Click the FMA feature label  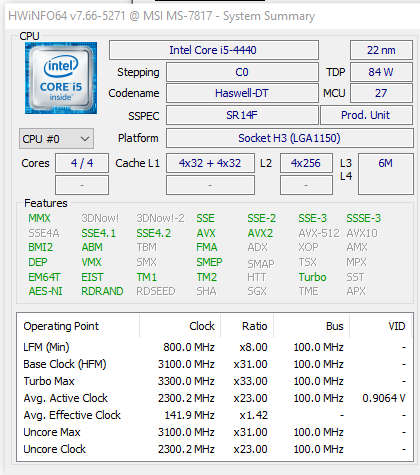[207, 247]
